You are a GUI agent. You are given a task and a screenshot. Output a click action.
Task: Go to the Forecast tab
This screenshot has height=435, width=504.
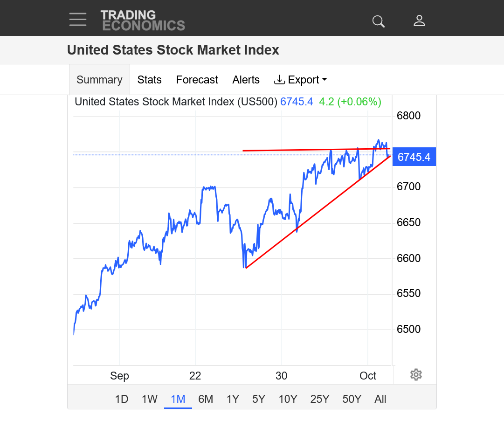click(197, 80)
